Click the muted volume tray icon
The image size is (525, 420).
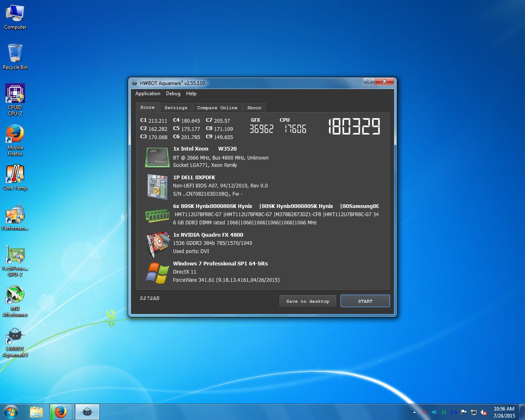tap(484, 412)
